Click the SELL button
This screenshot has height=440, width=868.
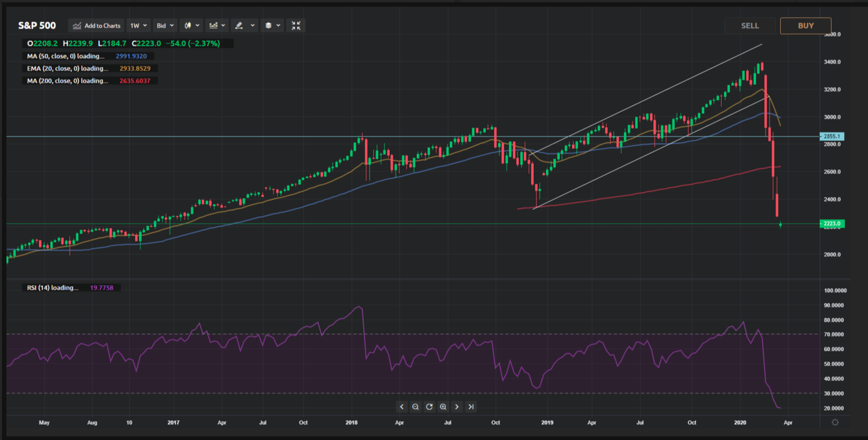pyautogui.click(x=750, y=25)
